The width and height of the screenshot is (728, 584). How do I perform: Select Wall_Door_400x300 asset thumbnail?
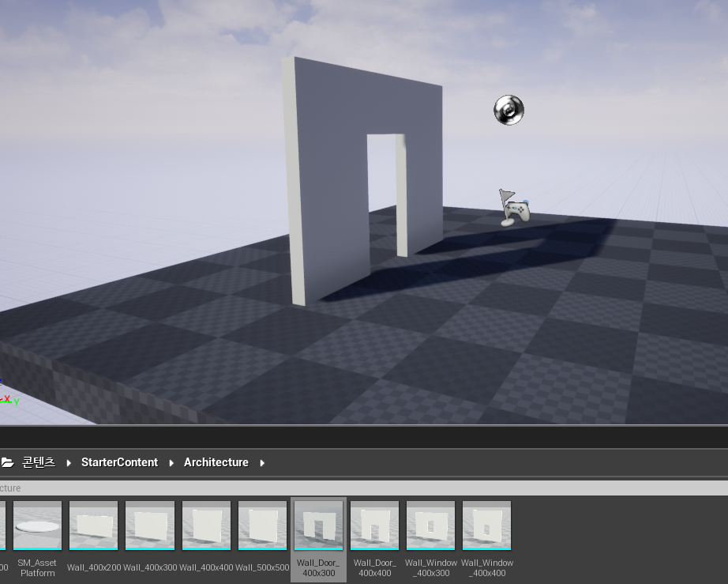(318, 526)
